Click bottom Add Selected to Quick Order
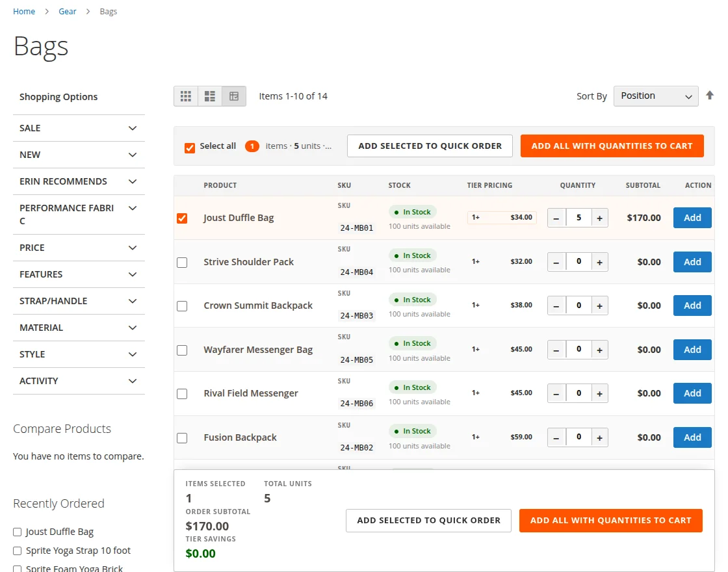This screenshot has height=572, width=728. 428,521
